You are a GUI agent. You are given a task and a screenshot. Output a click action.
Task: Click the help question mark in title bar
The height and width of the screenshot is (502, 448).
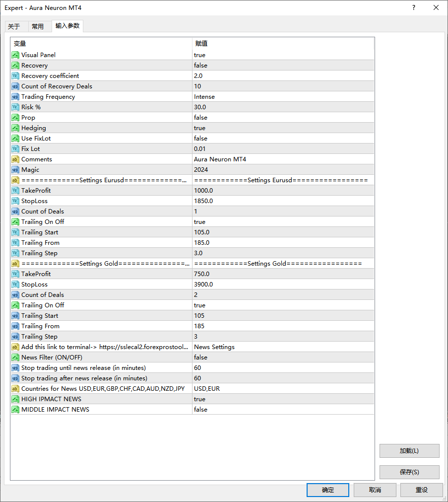coord(414,7)
